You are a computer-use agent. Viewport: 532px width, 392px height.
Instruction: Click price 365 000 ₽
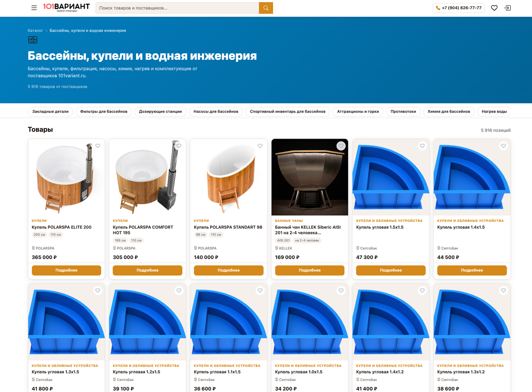[x=44, y=257]
